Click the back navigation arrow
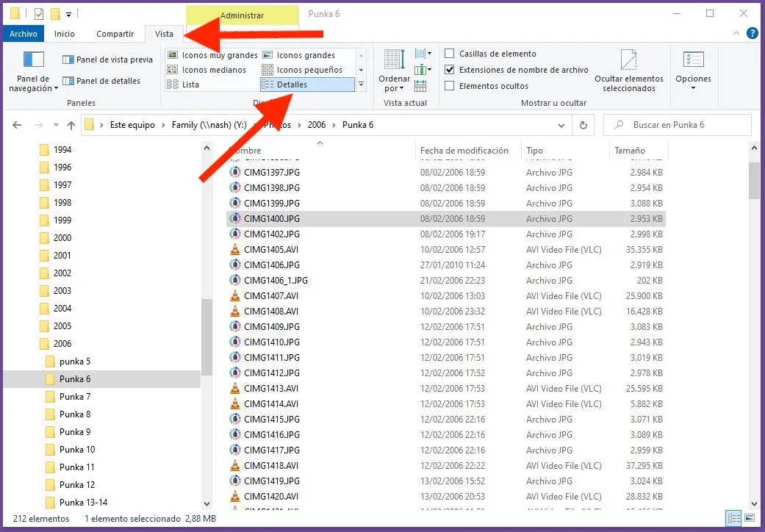 (16, 125)
